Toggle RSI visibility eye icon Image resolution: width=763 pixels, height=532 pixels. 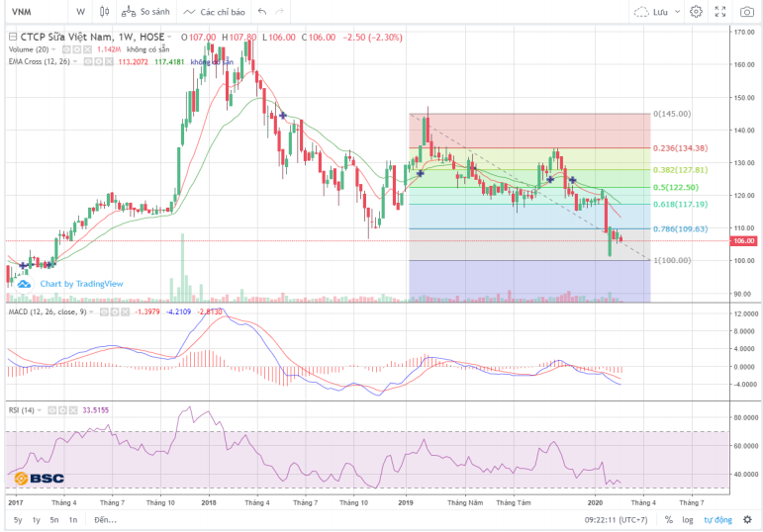coord(51,410)
